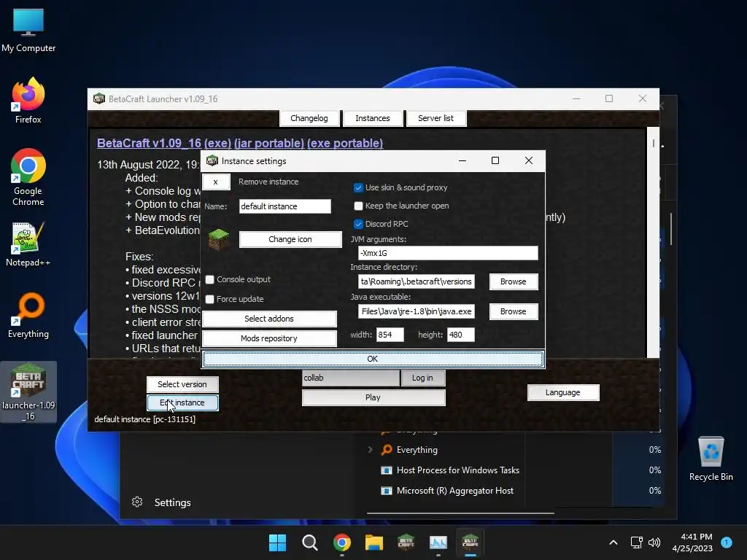Show hidden tray icons chevron
Screen dimensions: 747x560
(614, 542)
